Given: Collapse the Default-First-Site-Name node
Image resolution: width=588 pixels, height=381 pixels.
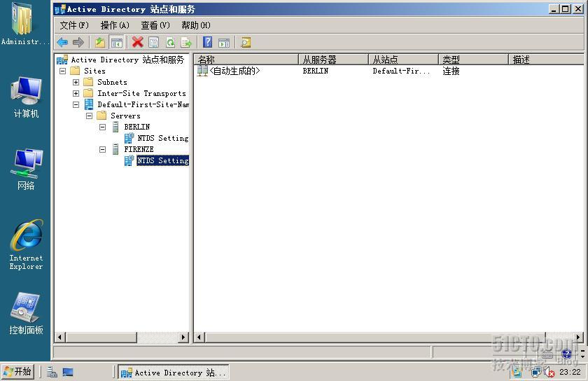Looking at the screenshot, I should pyautogui.click(x=76, y=105).
